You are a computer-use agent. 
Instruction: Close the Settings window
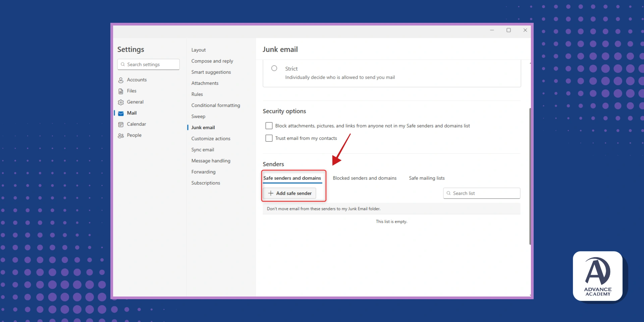click(x=525, y=30)
